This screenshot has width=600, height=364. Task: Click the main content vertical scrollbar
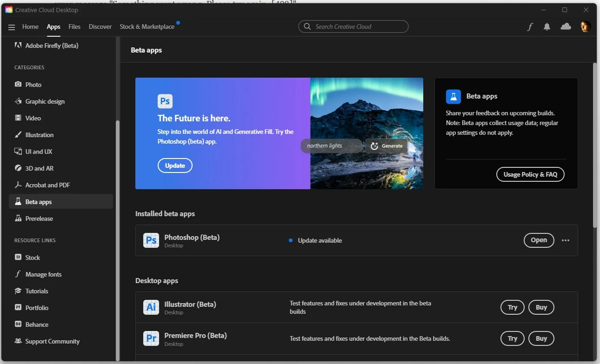tap(594, 145)
